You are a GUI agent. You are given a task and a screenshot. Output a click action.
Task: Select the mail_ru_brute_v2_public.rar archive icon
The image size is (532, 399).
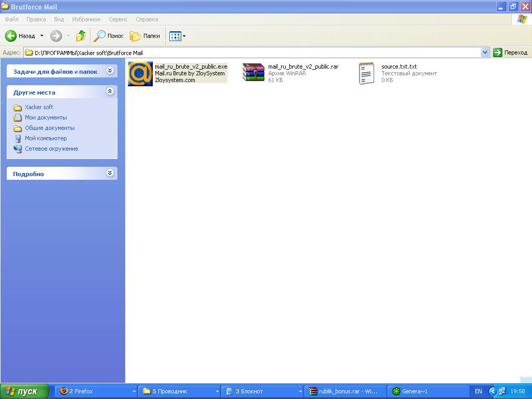tap(254, 73)
